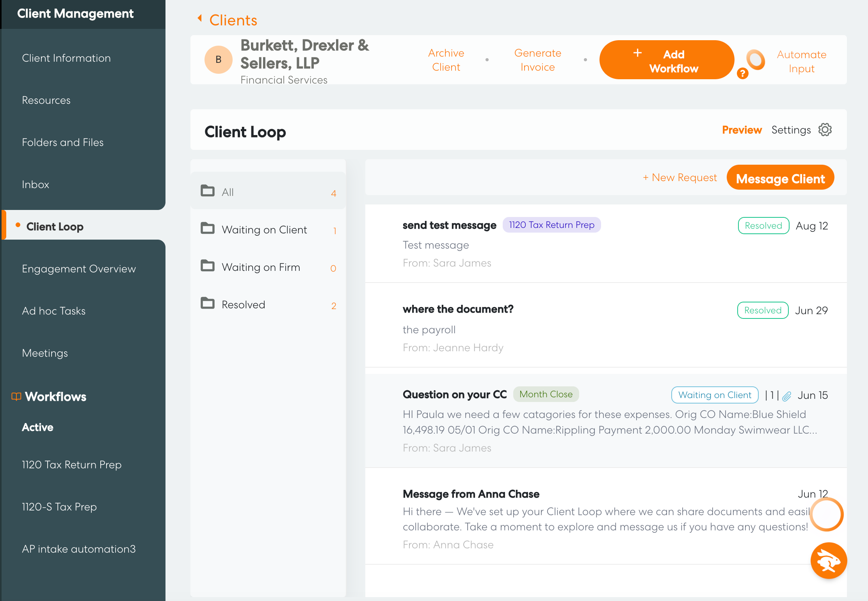The width and height of the screenshot is (868, 601).
Task: Open Engagement Overview
Action: coord(79,269)
